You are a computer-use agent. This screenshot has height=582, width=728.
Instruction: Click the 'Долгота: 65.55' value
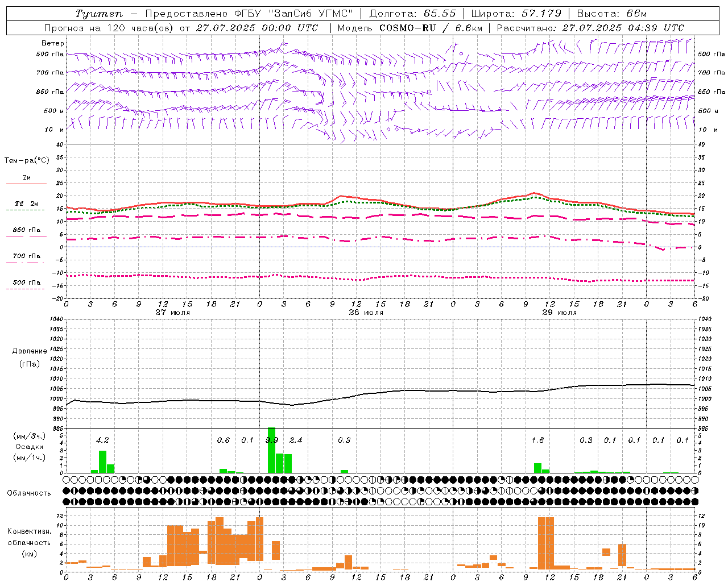[412, 14]
